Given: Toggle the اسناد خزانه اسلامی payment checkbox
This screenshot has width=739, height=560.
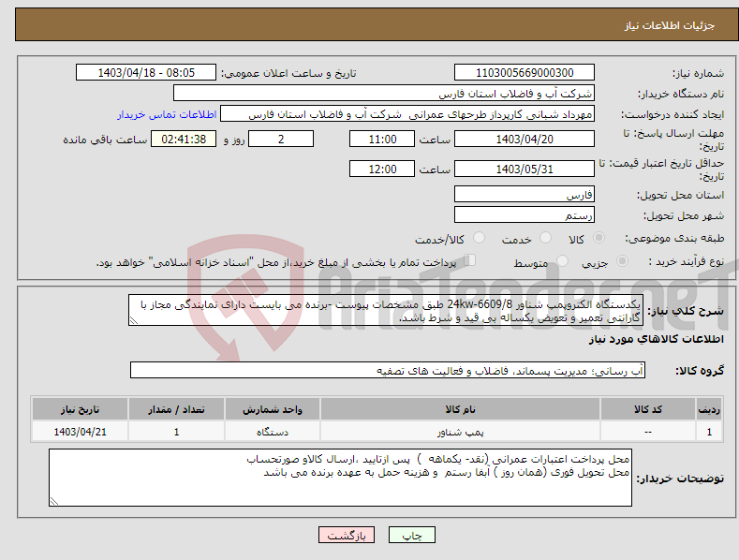Looking at the screenshot, I should click(469, 260).
